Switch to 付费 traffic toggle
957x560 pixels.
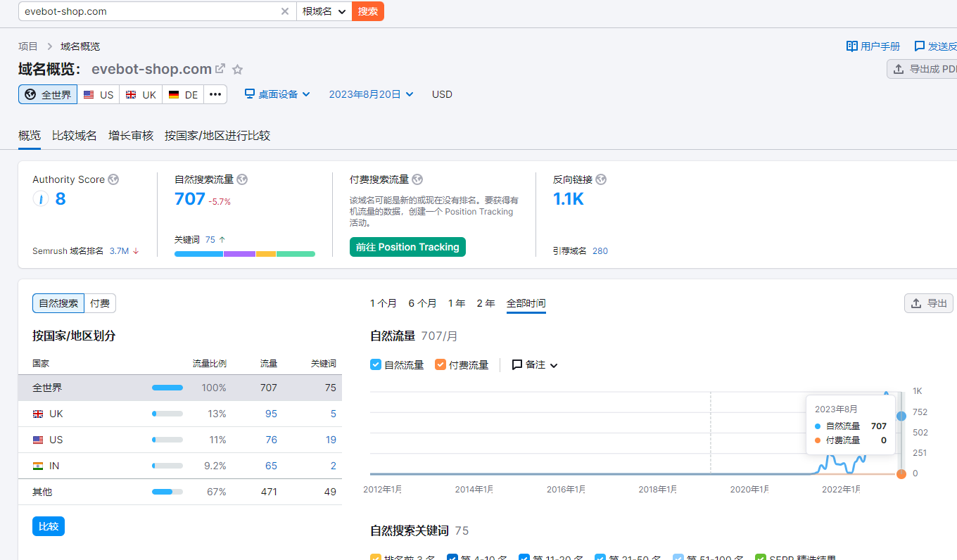point(100,303)
